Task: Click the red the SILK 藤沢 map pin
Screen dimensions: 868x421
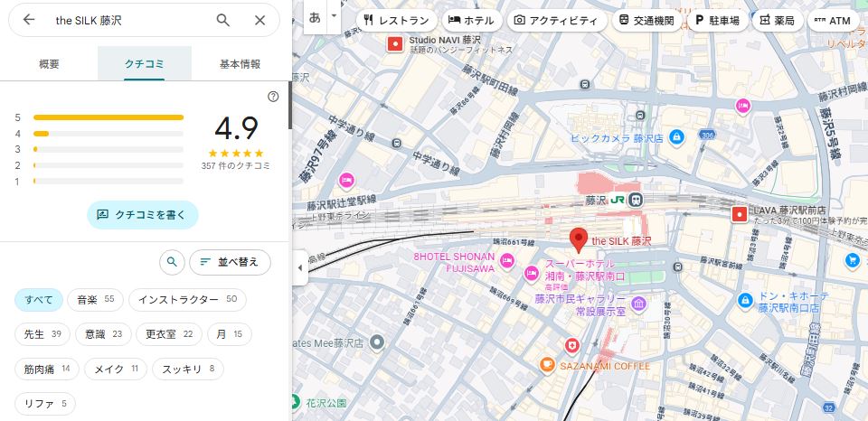Action: [579, 240]
